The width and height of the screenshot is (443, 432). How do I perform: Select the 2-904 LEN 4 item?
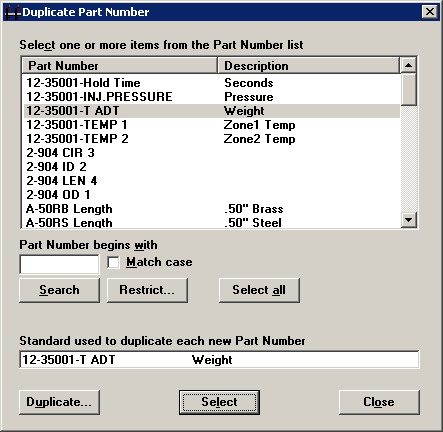pyautogui.click(x=212, y=181)
